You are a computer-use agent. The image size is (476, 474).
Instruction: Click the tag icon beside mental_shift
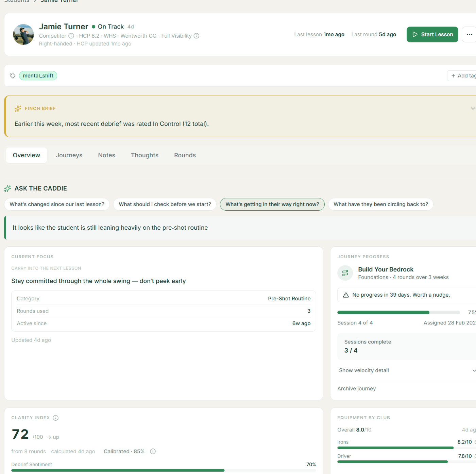click(13, 75)
